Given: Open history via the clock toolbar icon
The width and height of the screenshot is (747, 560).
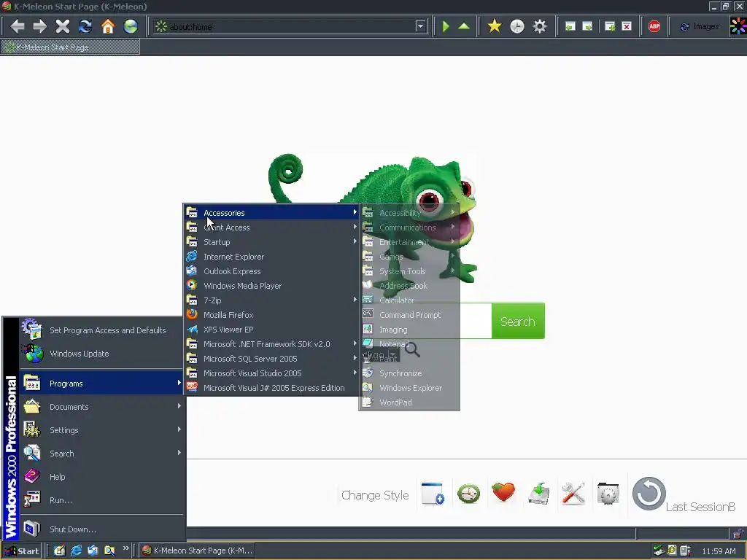Looking at the screenshot, I should click(517, 26).
